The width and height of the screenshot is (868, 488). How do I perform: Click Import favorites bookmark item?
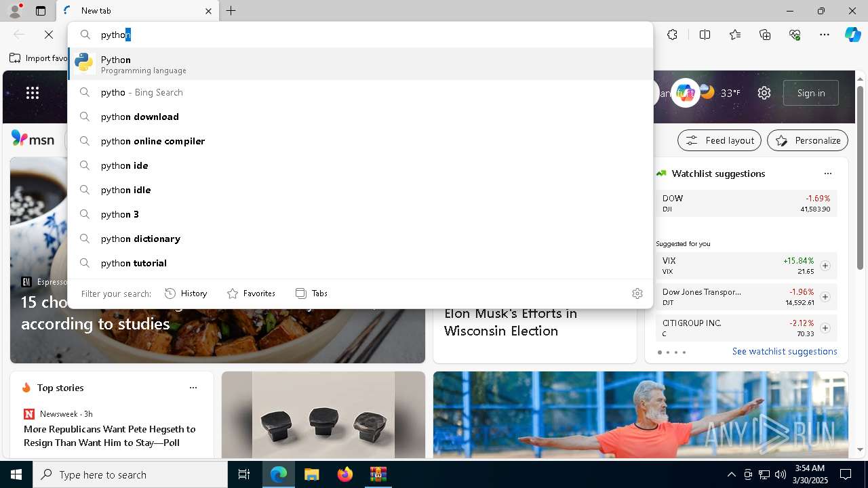pyautogui.click(x=39, y=58)
